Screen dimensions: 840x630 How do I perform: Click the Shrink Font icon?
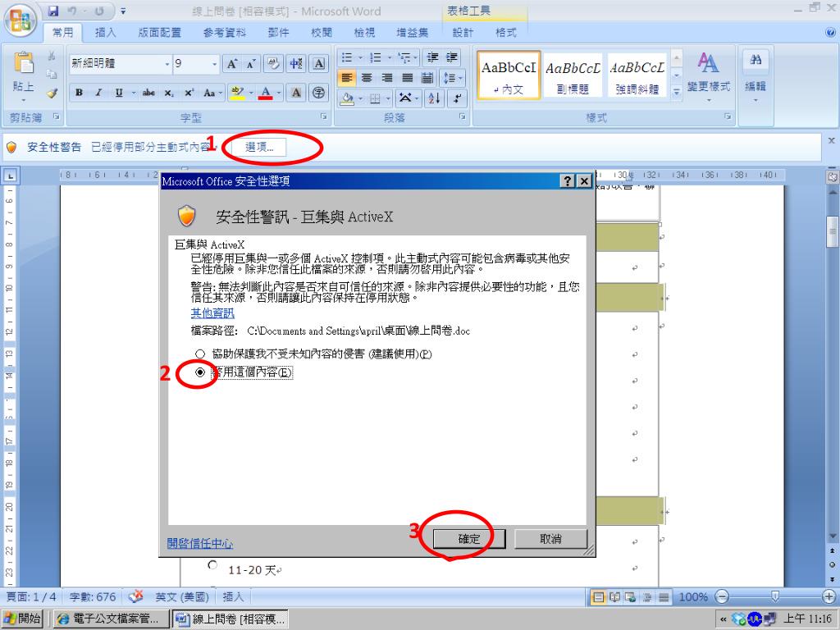[x=251, y=64]
